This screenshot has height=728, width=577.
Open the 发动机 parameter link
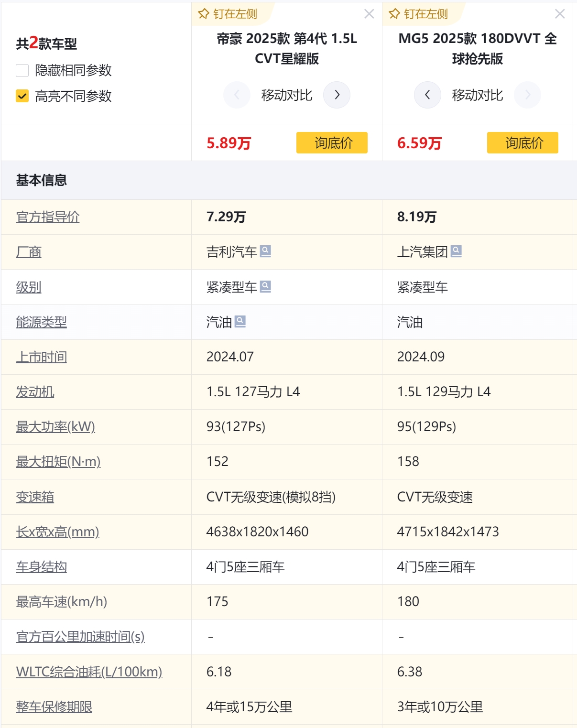(x=35, y=392)
